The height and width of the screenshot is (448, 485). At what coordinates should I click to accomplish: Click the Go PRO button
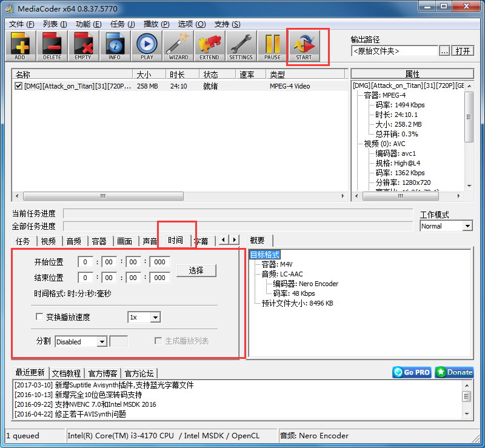coord(411,372)
